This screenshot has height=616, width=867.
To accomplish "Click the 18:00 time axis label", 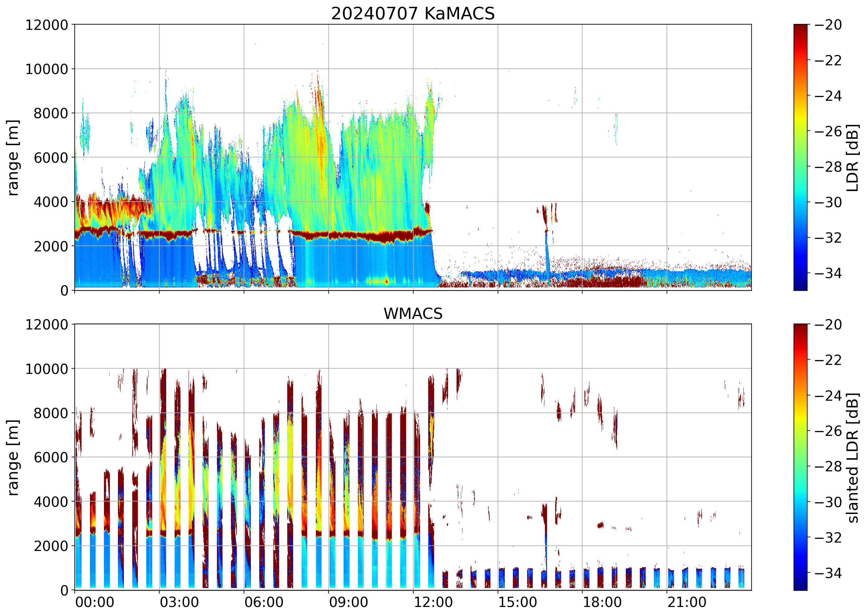I will tap(602, 602).
